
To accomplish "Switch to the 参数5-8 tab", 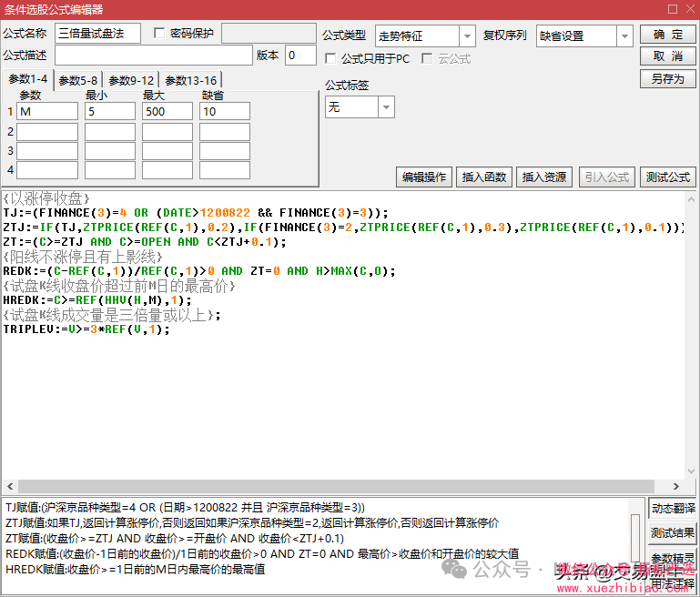I will (x=78, y=81).
